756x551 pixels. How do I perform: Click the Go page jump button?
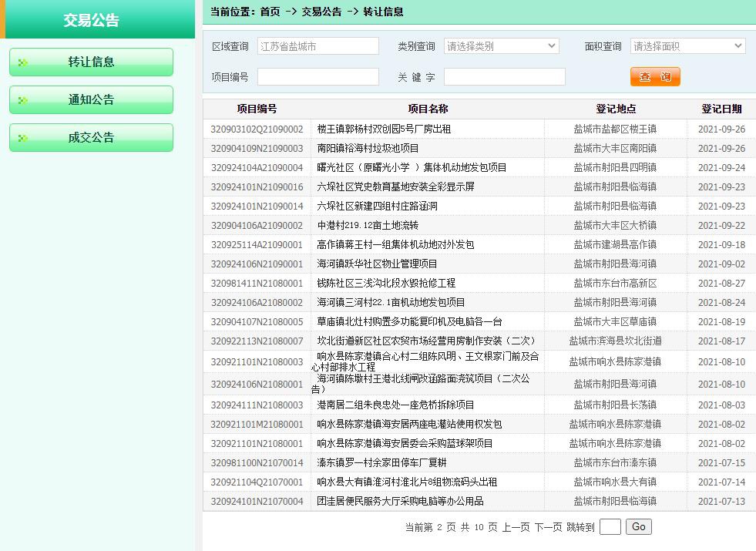[638, 527]
